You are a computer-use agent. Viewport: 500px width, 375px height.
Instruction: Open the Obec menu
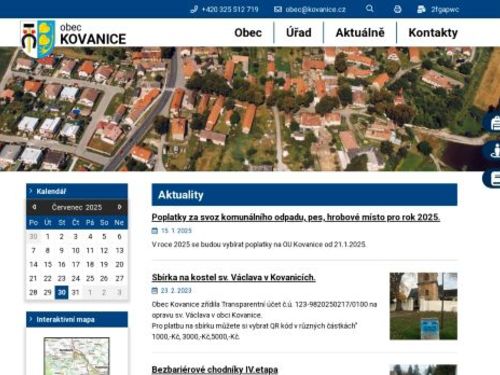click(x=248, y=33)
